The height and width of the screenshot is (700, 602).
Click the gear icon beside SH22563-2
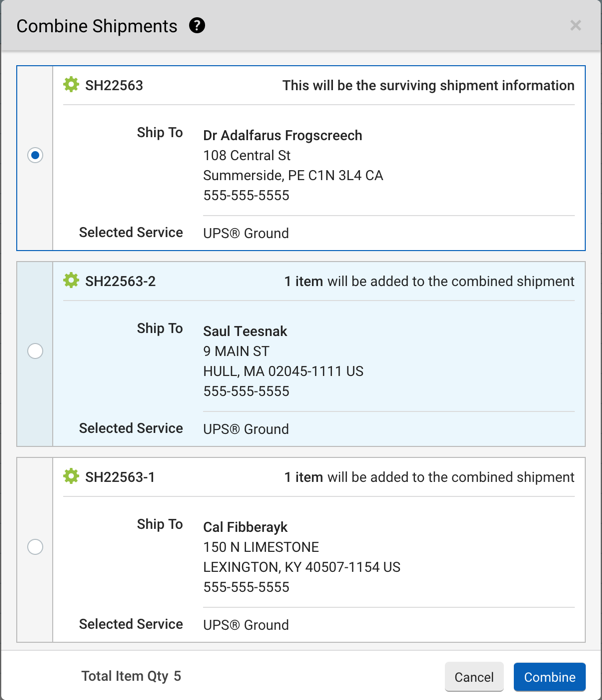(71, 281)
